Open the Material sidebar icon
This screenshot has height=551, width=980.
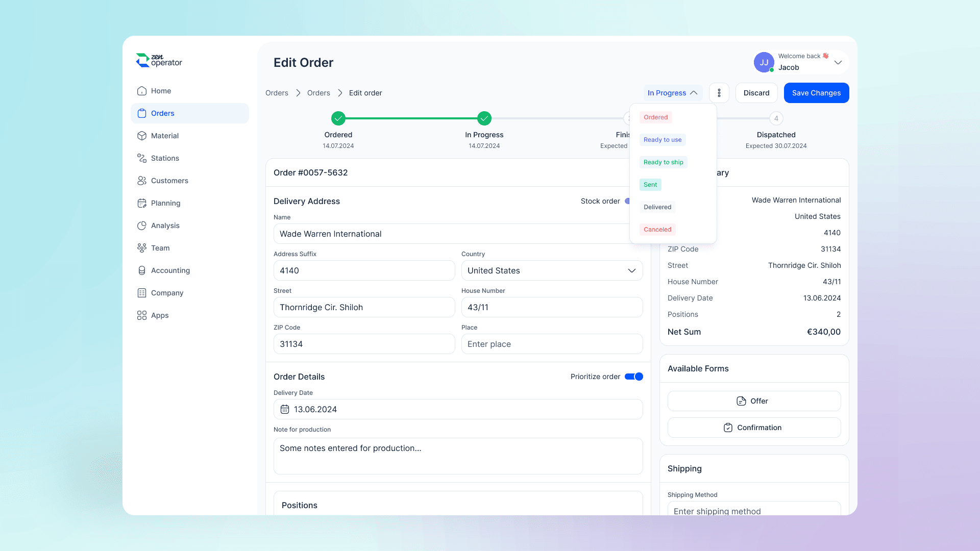(142, 136)
